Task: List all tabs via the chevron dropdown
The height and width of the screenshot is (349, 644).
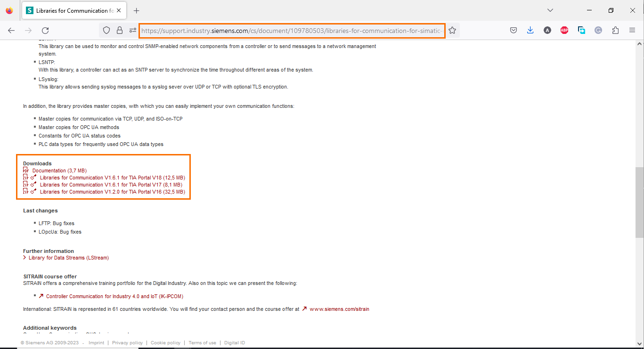Action: pyautogui.click(x=550, y=10)
